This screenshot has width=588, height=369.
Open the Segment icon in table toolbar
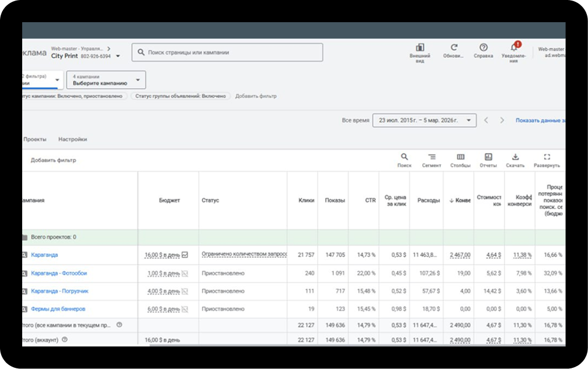tap(432, 157)
